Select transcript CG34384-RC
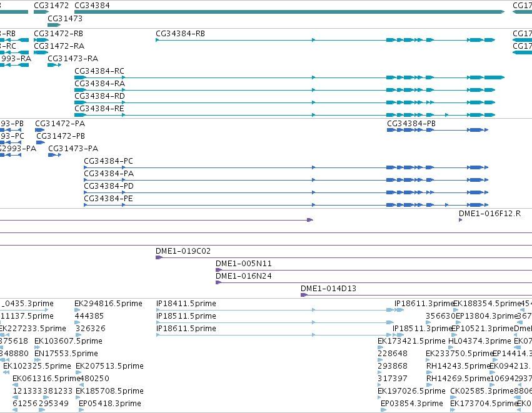The width and height of the screenshot is (532, 413). coord(289,77)
